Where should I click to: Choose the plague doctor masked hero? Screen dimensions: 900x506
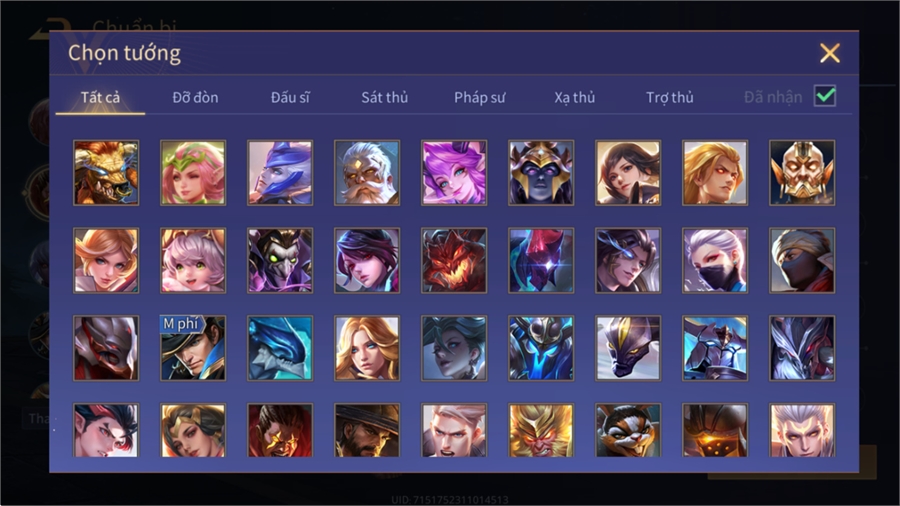coord(280,260)
